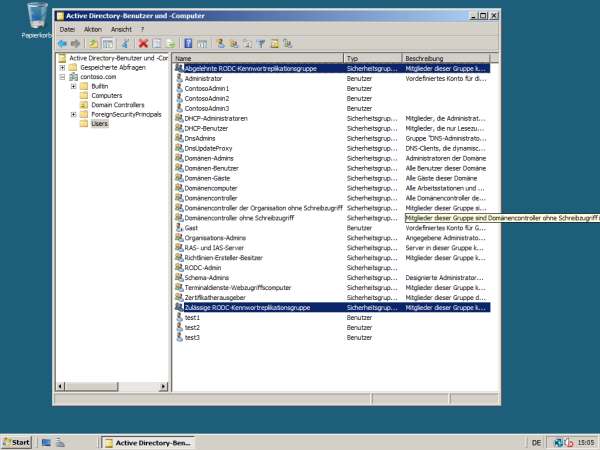This screenshot has width=600, height=450.
Task: Open the blue Help toolbar icon
Action: (x=188, y=44)
